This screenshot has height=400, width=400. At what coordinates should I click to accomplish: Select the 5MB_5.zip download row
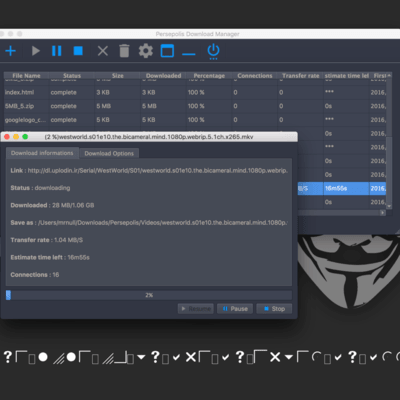pos(195,106)
